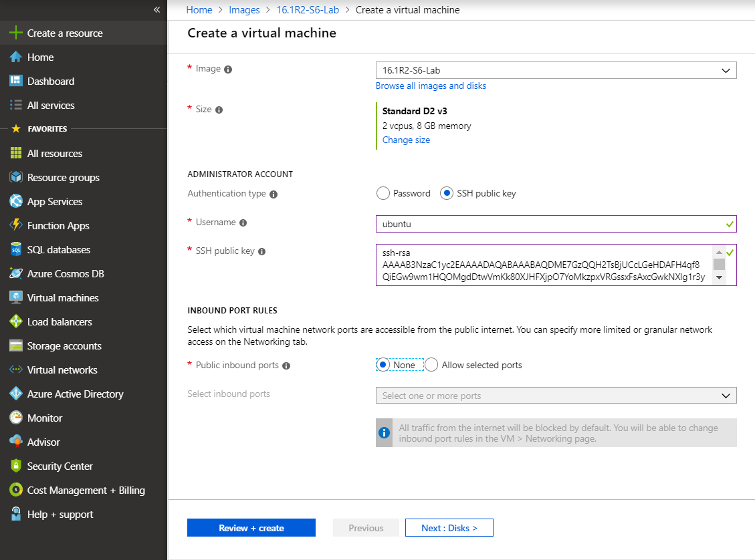755x560 pixels.
Task: Click the Virtual networks icon
Action: (x=16, y=370)
